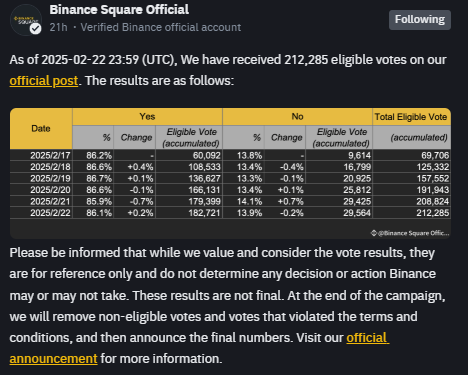Click the 2025/2/22 table row date
468x375 pixels.
point(50,213)
